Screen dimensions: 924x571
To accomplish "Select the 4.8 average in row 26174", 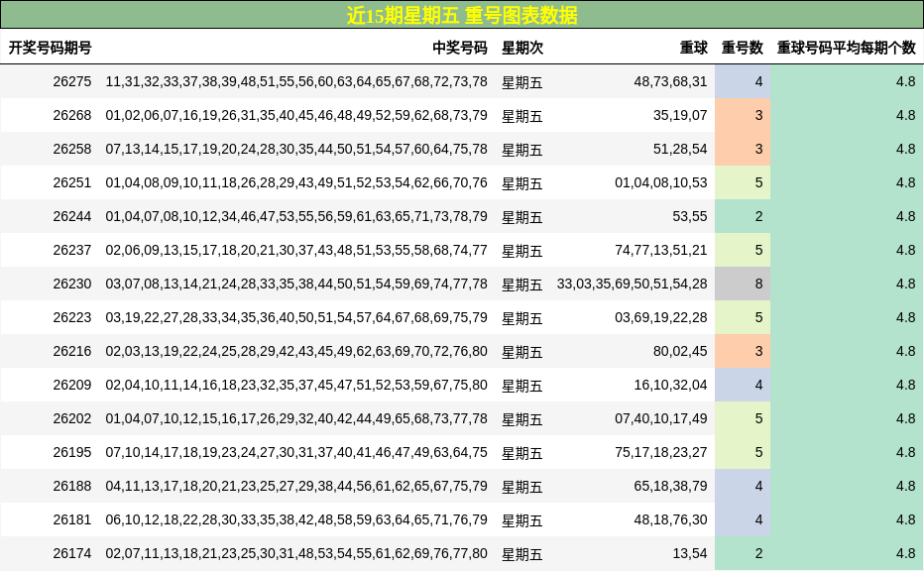I will coord(906,553).
